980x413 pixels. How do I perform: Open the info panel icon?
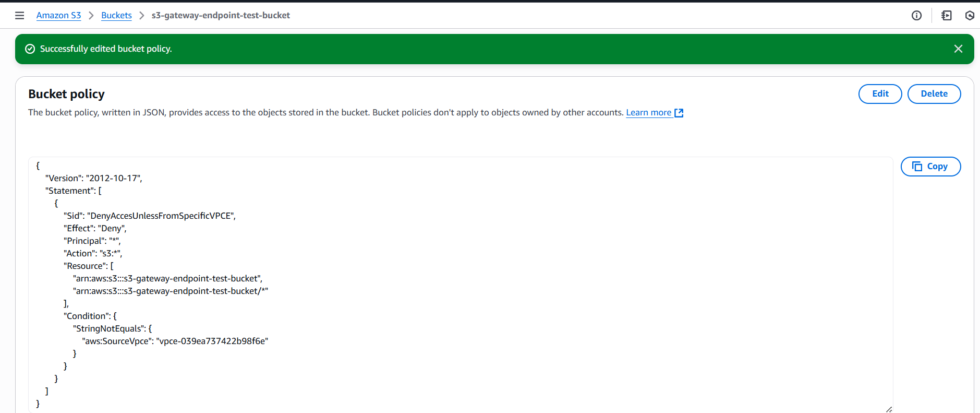click(916, 16)
